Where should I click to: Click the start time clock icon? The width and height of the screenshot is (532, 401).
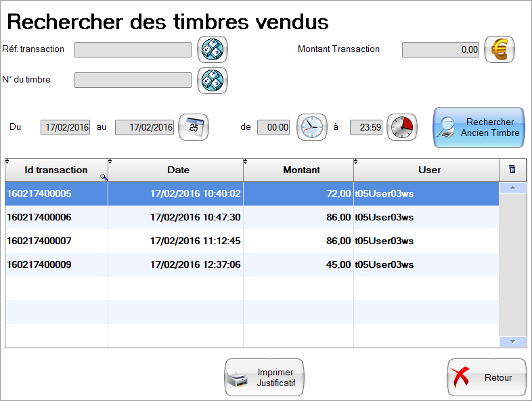pos(312,127)
